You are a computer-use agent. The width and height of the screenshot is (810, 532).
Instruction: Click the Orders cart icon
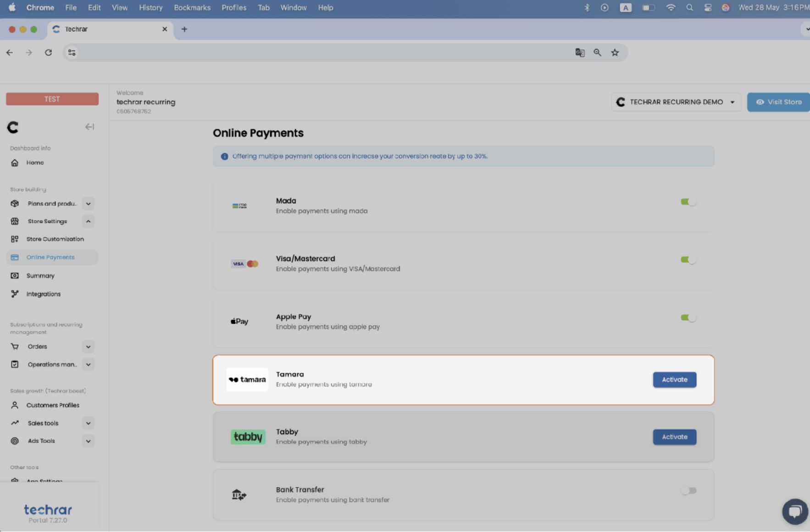tap(15, 347)
